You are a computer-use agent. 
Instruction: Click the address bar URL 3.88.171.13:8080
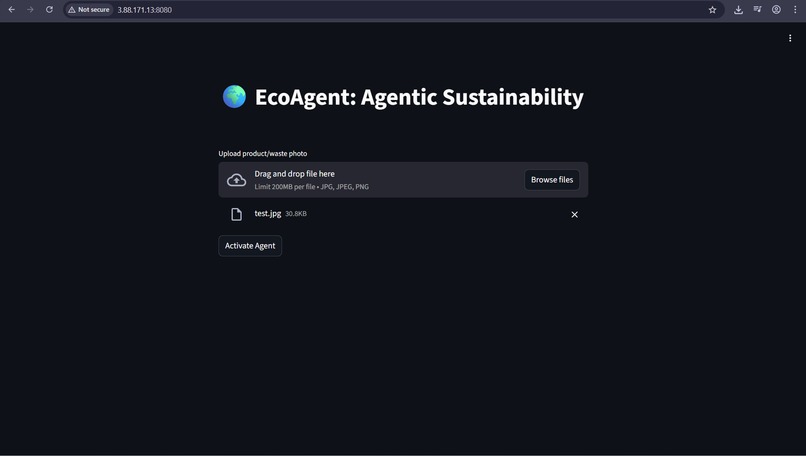tap(144, 10)
